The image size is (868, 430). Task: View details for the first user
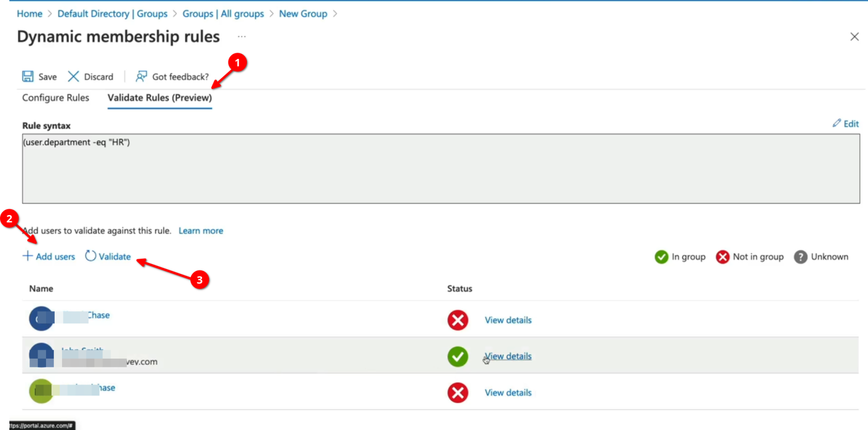tap(507, 320)
